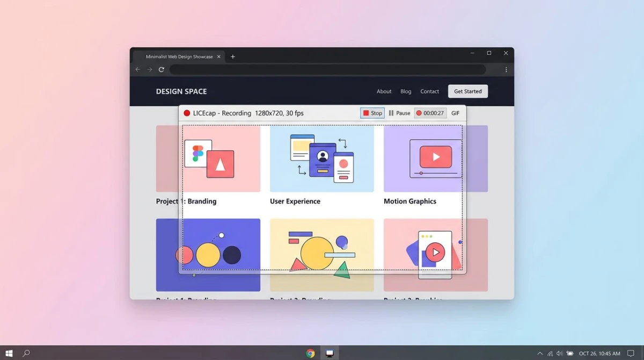This screenshot has width=644, height=360.
Task: Show hidden system tray icons
Action: [540, 354]
